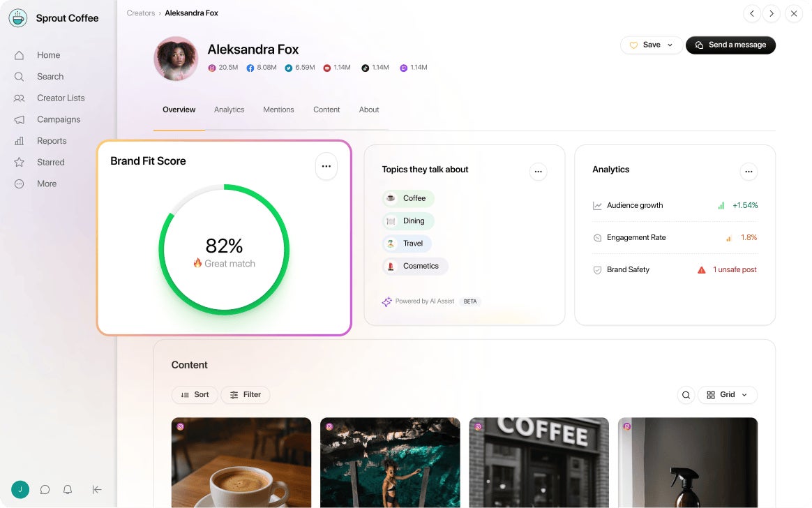Screen dimensions: 812x508
Task: Open Aleksandra's Facebook stats icon
Action: click(250, 67)
